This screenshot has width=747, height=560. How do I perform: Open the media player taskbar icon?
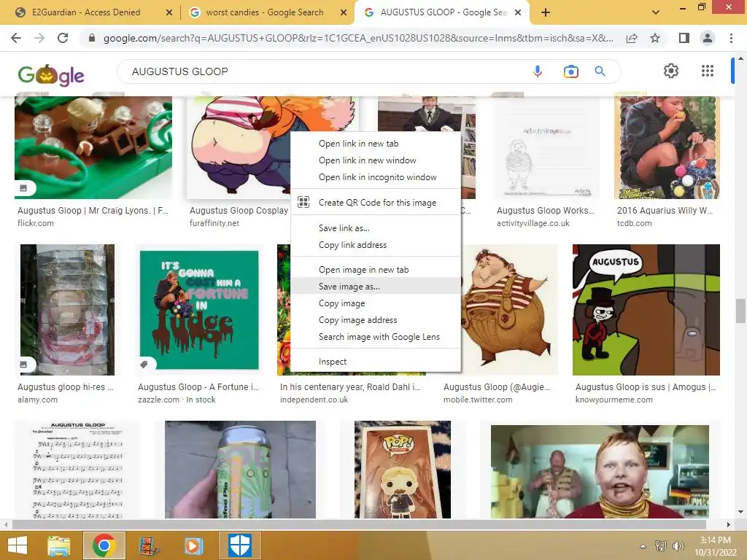[193, 545]
